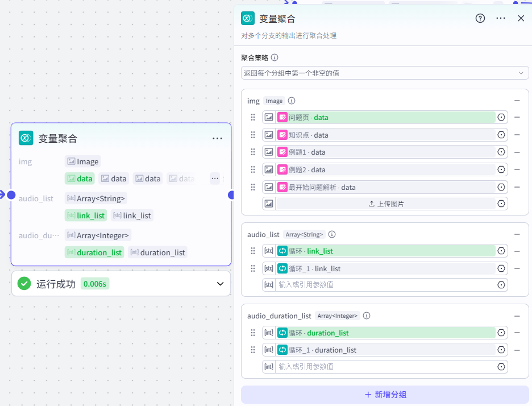The height and width of the screenshot is (406, 532).
Task: Open the panel's more options menu
Action: 500,18
